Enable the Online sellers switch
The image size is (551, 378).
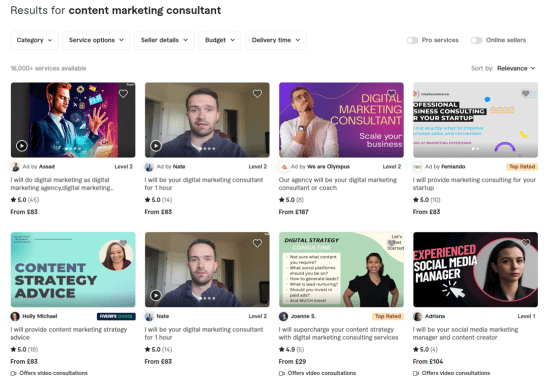(x=477, y=40)
